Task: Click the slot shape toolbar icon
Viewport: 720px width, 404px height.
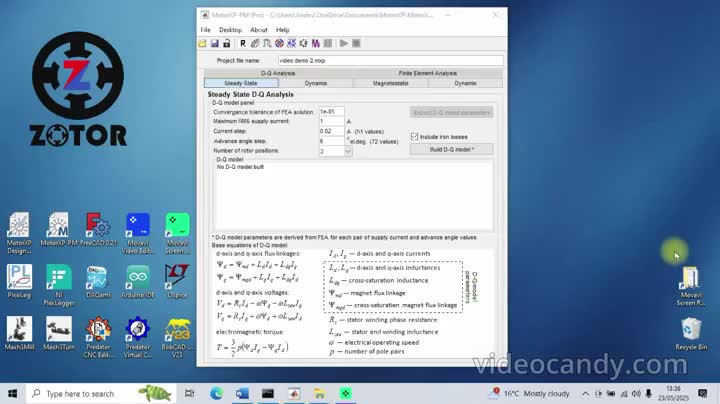Action: [267, 44]
